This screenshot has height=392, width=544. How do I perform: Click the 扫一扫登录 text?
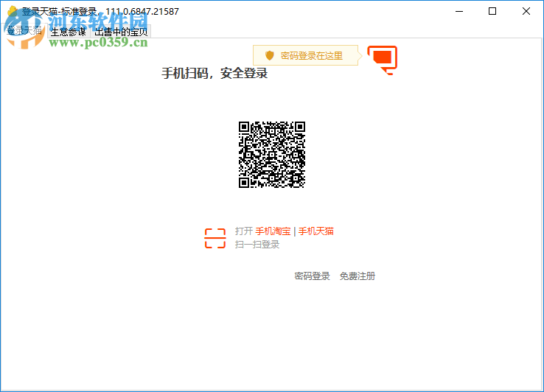(x=257, y=245)
